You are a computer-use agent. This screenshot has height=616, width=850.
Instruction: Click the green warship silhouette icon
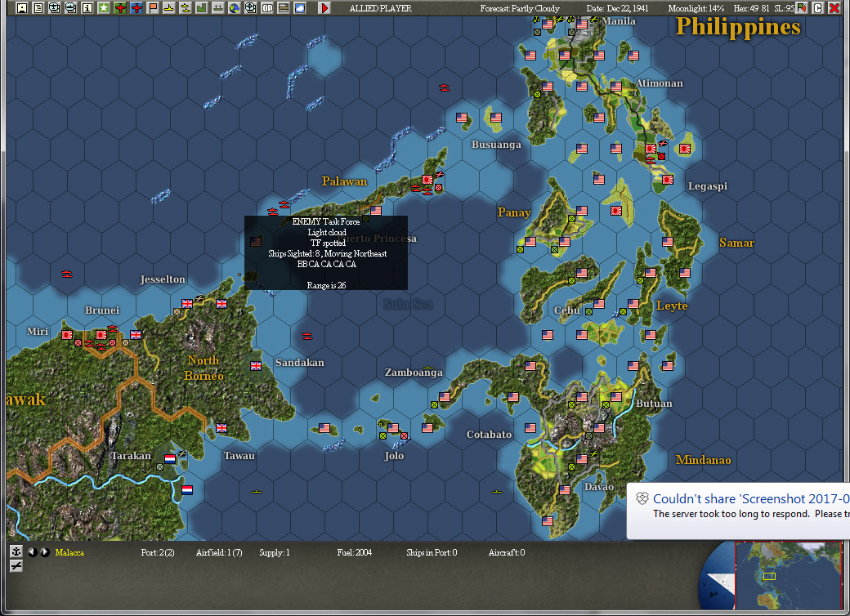pos(218,7)
